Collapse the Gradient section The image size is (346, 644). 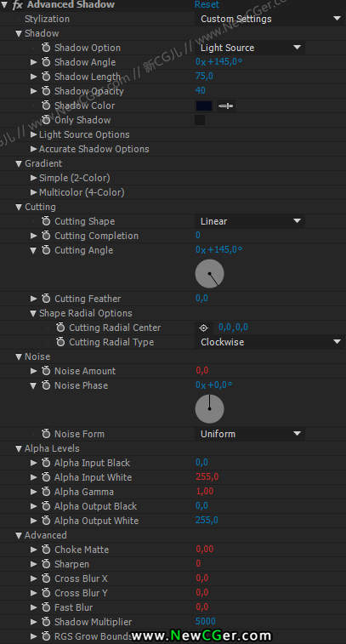tap(19, 163)
